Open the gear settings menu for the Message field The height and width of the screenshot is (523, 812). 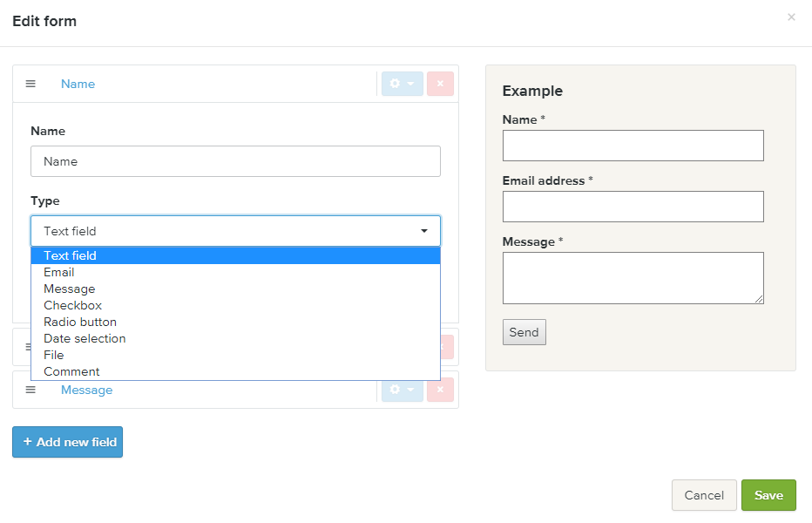click(x=402, y=390)
